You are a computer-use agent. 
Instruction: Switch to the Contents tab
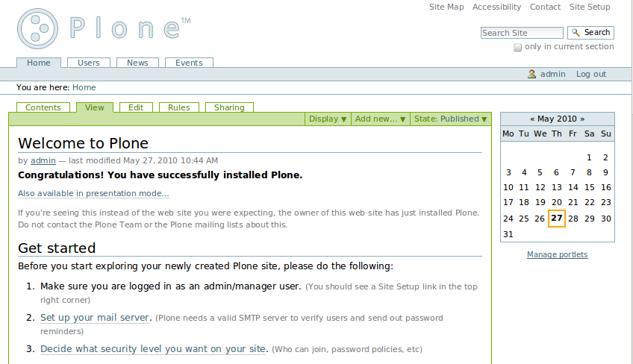click(x=43, y=107)
